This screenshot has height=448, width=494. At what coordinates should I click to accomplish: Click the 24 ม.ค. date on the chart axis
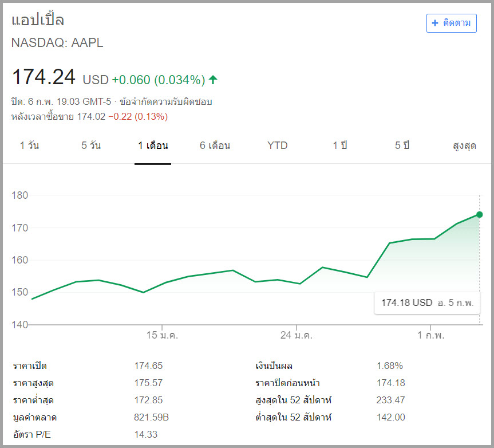297,335
